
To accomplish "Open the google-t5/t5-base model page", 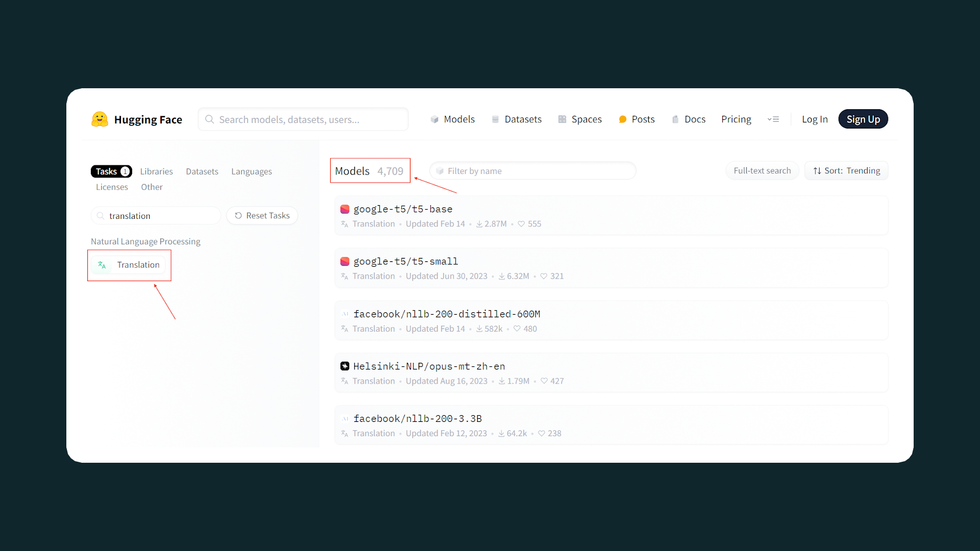I will click(x=403, y=209).
